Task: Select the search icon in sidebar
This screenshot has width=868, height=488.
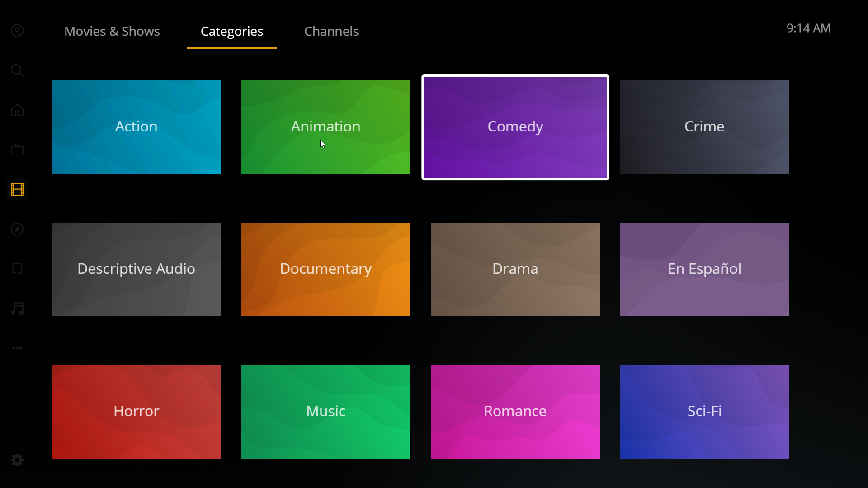Action: tap(17, 70)
